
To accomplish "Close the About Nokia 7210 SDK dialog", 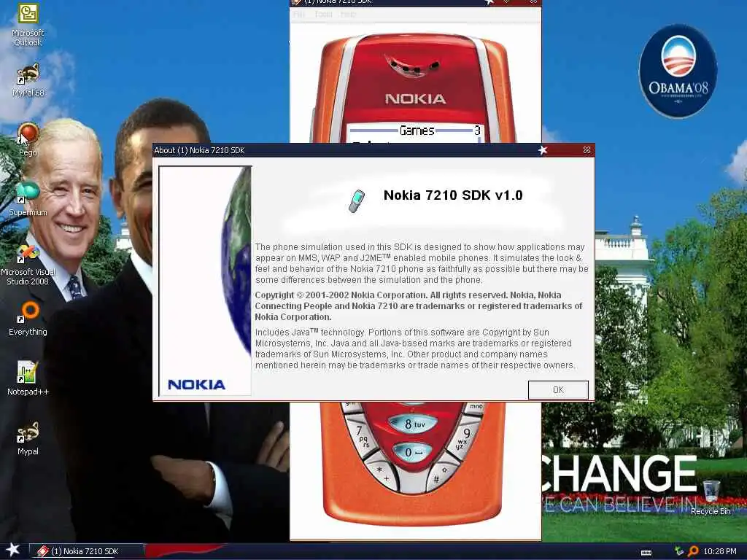I will click(x=587, y=150).
